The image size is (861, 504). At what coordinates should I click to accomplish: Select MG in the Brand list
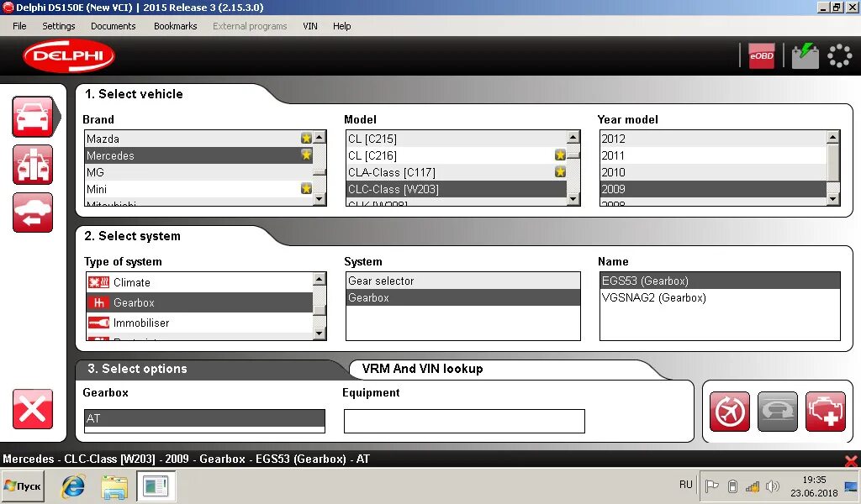point(198,172)
